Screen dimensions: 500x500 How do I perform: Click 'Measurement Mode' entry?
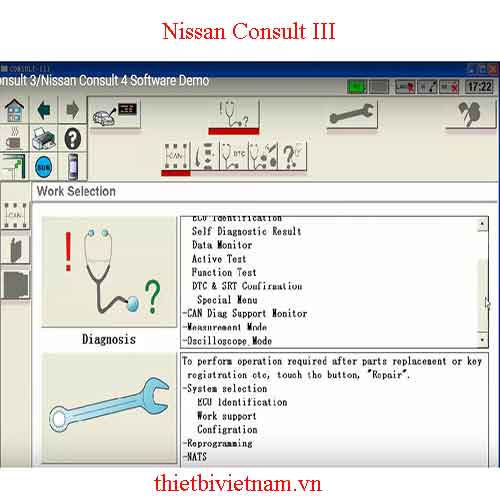(227, 327)
